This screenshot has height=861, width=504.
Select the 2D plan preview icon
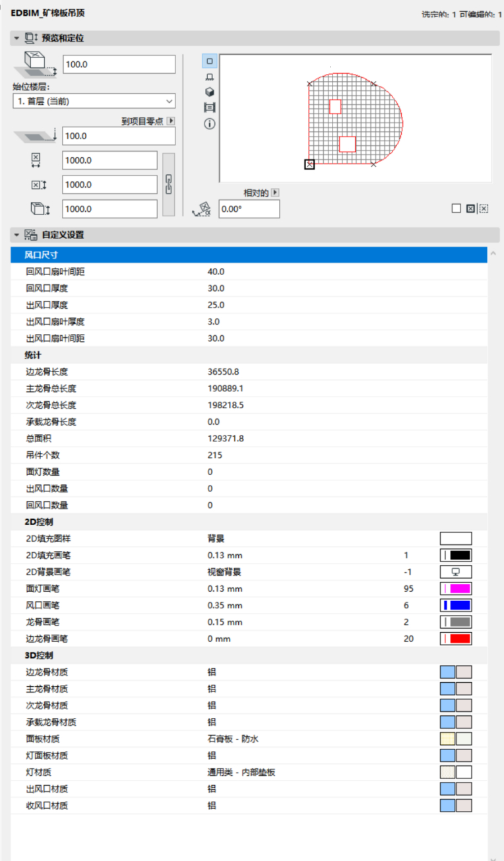[x=210, y=61]
